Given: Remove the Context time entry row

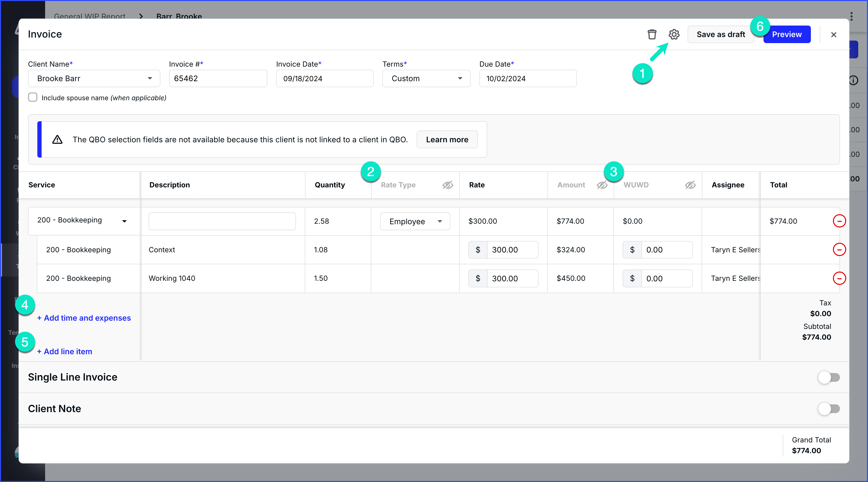Looking at the screenshot, I should tap(839, 250).
